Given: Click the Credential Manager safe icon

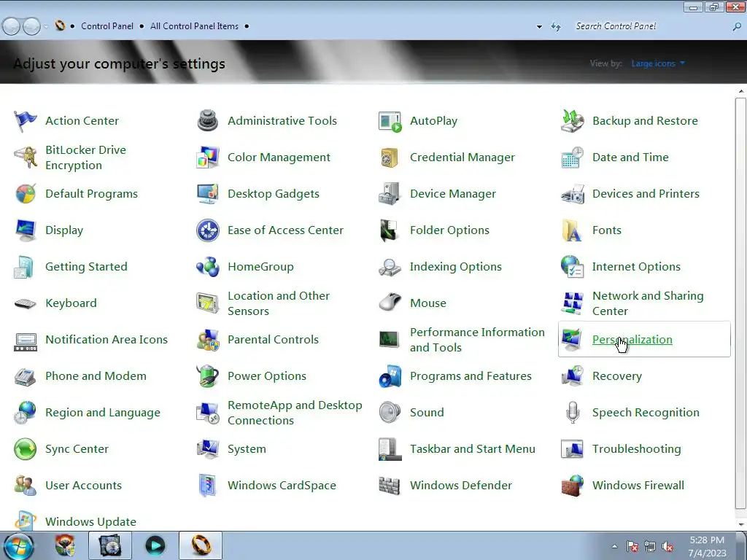Looking at the screenshot, I should [390, 157].
